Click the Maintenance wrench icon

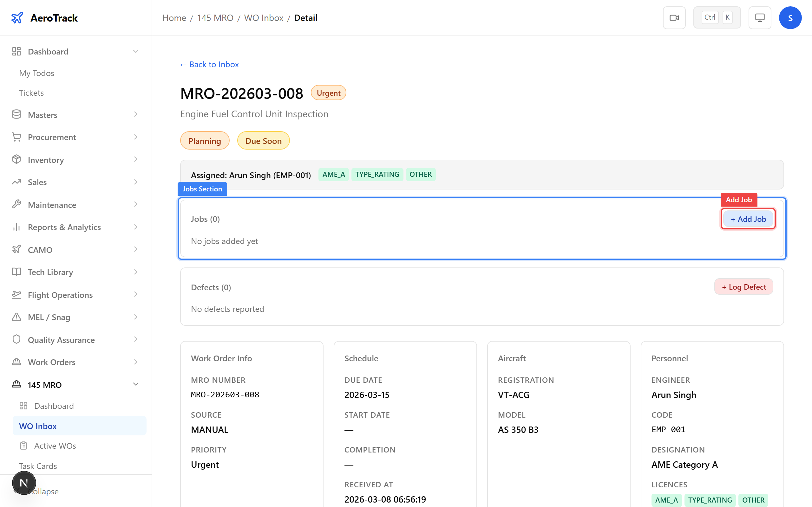16,204
